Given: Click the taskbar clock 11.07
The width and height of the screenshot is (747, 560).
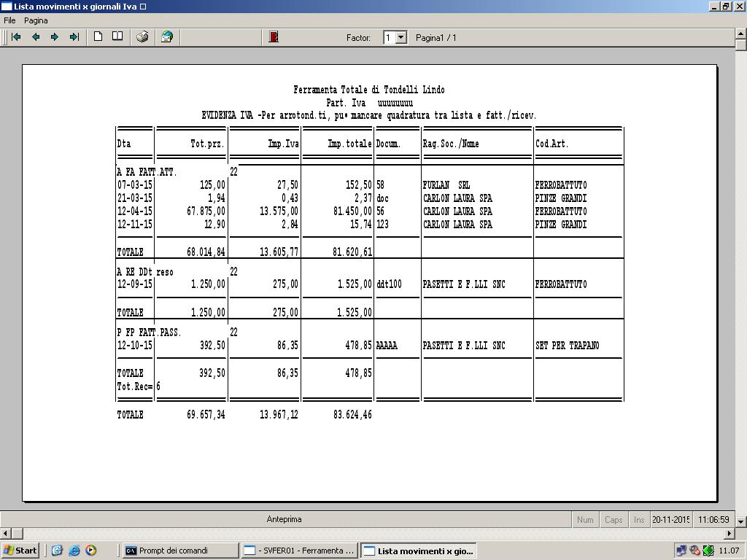Looking at the screenshot, I should pyautogui.click(x=729, y=551).
